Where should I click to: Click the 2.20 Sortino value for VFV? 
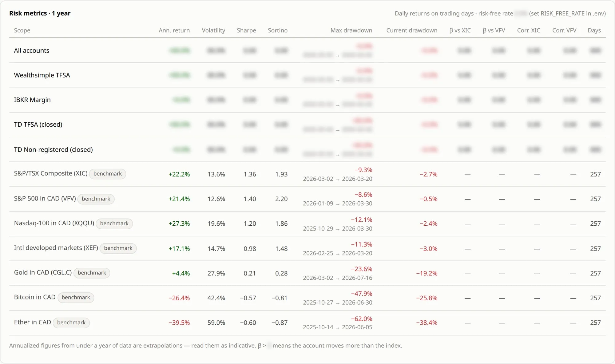[x=281, y=199]
